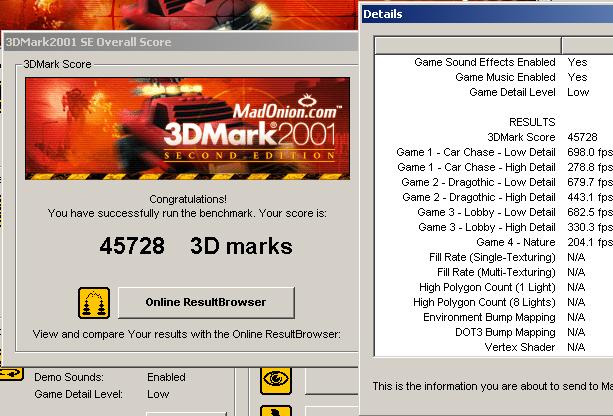Select 'Game 2 - Dragothic - High Detail' row
613x416 pixels.
[494, 197]
